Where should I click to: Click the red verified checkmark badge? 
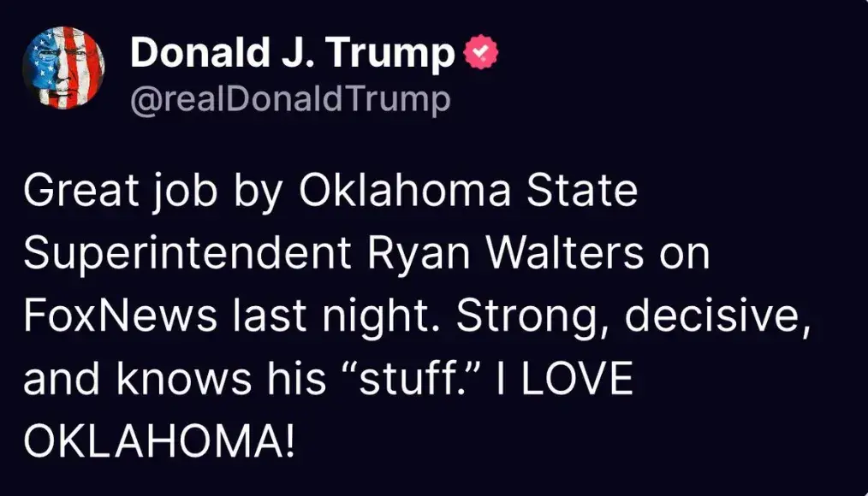point(480,56)
